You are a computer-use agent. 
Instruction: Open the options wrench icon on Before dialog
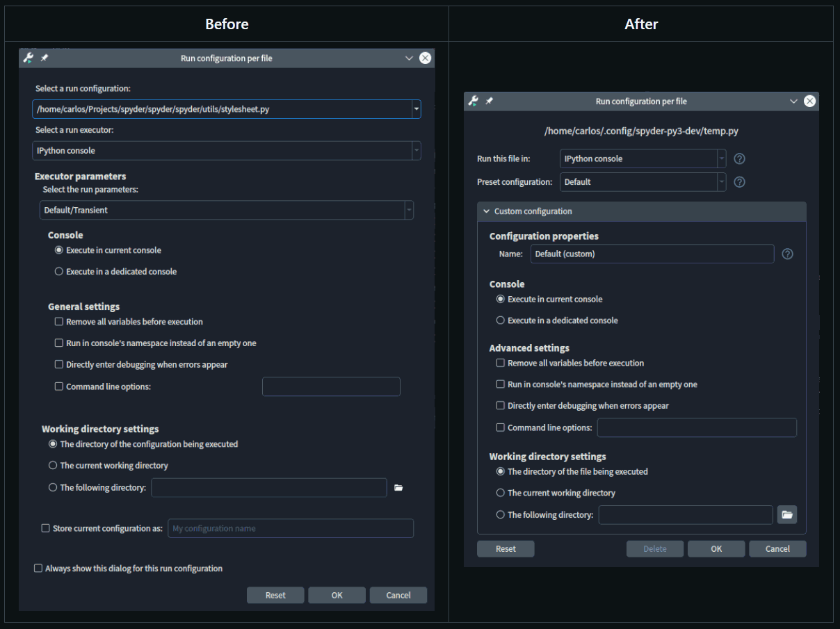28,58
